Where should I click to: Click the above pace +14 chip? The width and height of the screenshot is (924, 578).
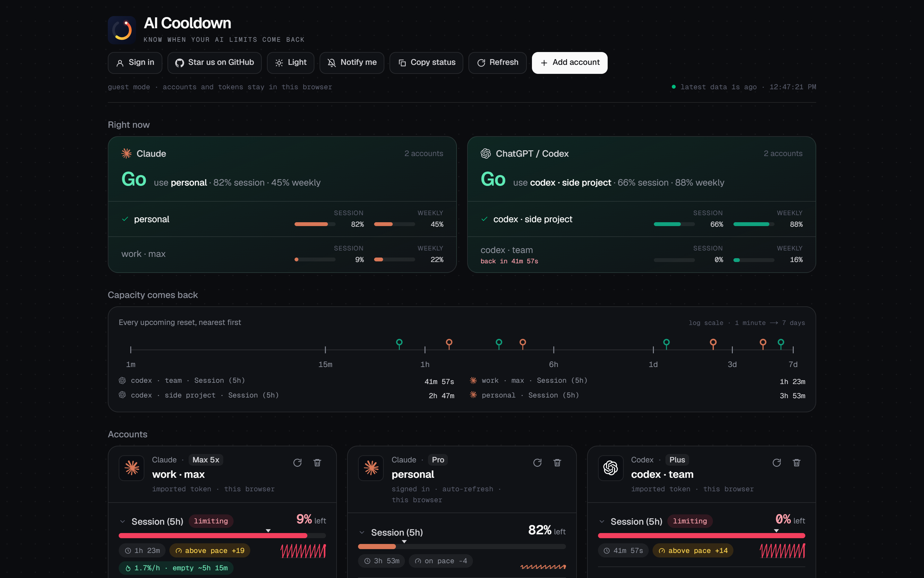pyautogui.click(x=693, y=550)
